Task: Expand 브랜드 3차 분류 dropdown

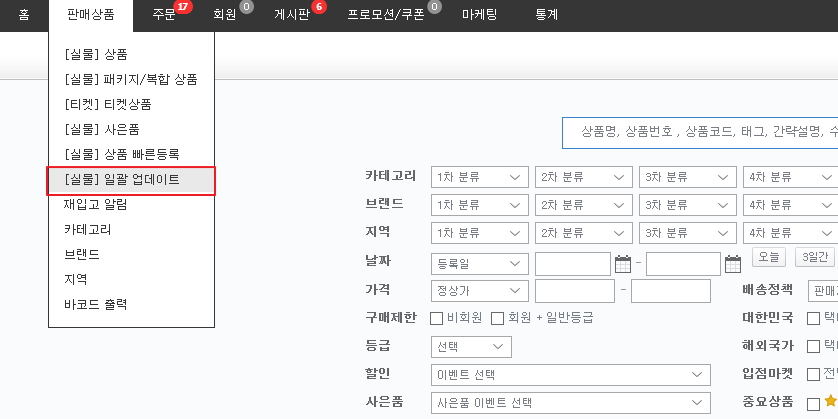Action: coord(687,205)
